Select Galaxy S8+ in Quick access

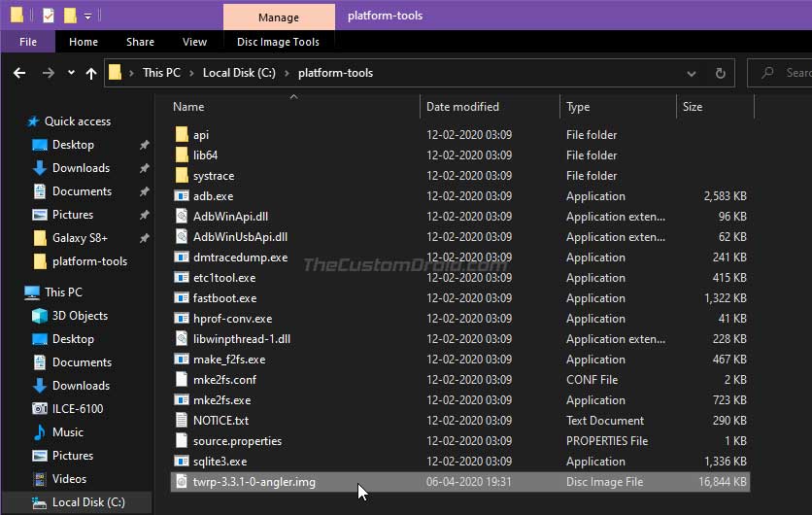click(x=80, y=238)
